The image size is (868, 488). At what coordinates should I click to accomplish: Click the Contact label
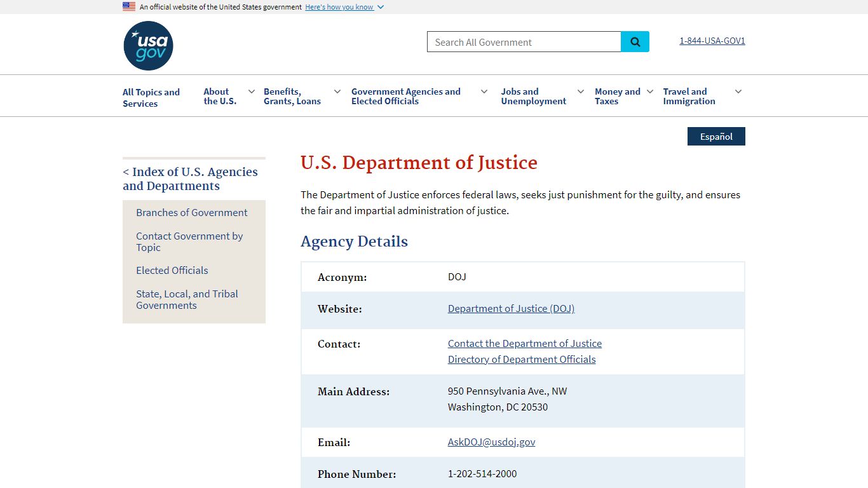point(339,344)
